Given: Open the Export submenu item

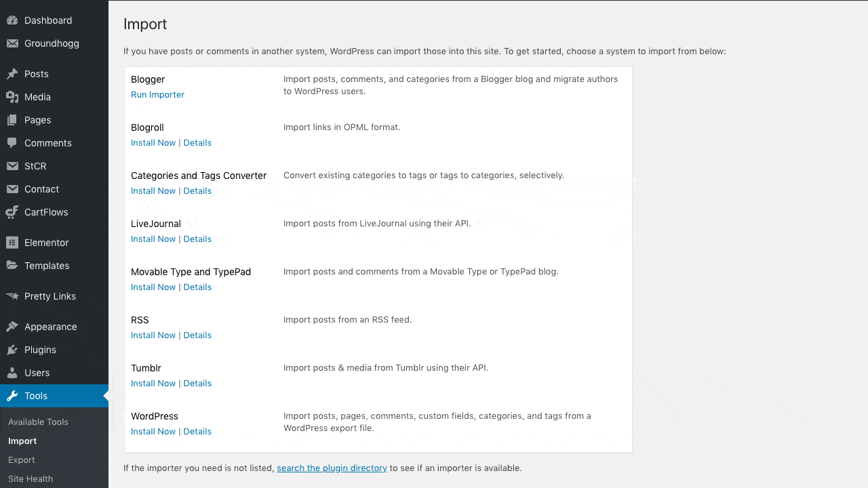Looking at the screenshot, I should [22, 460].
